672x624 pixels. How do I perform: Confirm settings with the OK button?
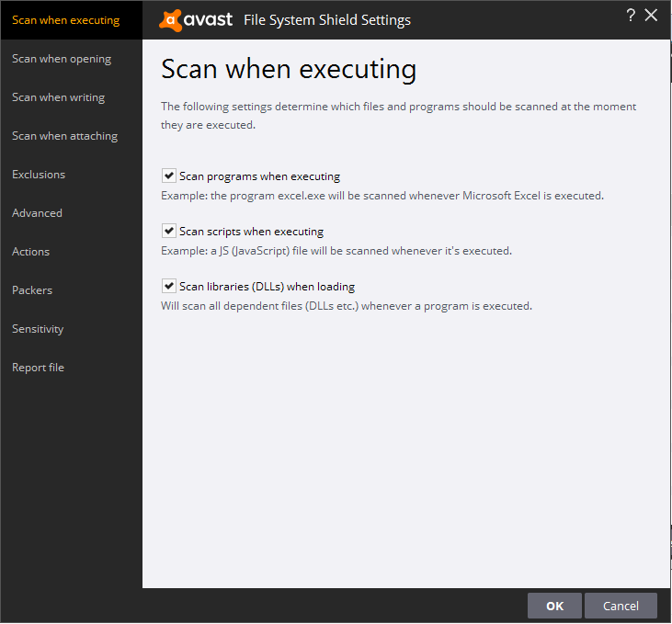coord(554,606)
